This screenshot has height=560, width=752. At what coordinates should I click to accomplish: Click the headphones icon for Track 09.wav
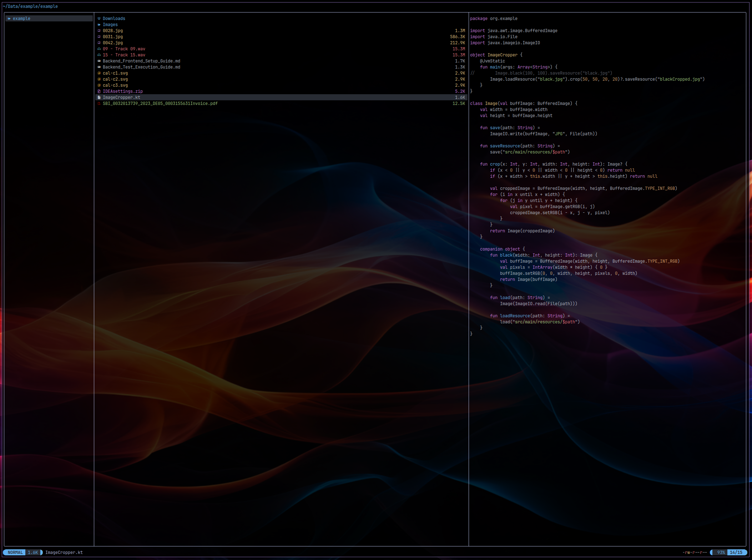point(99,49)
